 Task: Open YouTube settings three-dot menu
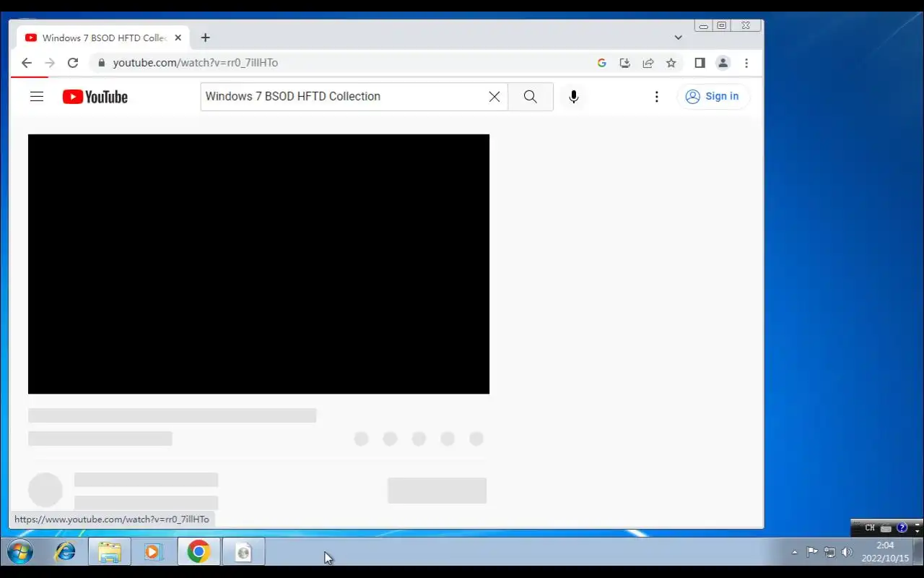tap(656, 97)
